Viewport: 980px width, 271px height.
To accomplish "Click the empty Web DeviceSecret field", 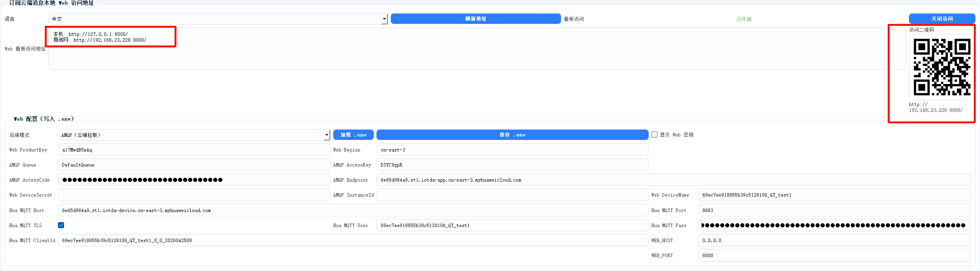I will pyautogui.click(x=194, y=195).
